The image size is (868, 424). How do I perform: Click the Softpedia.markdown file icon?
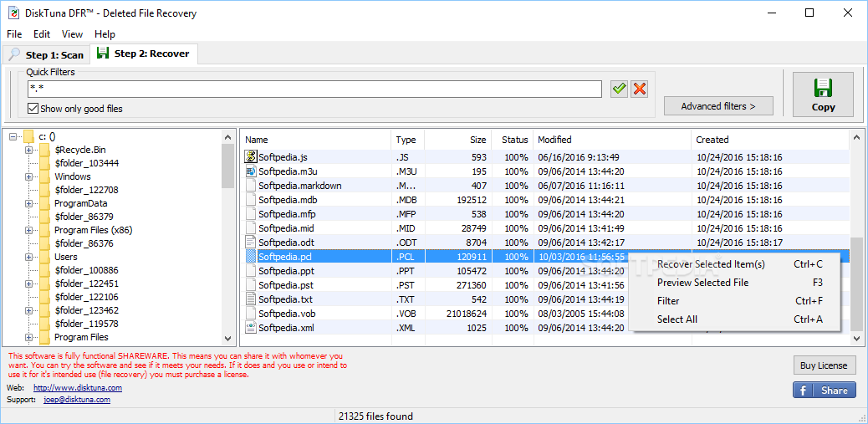(251, 186)
